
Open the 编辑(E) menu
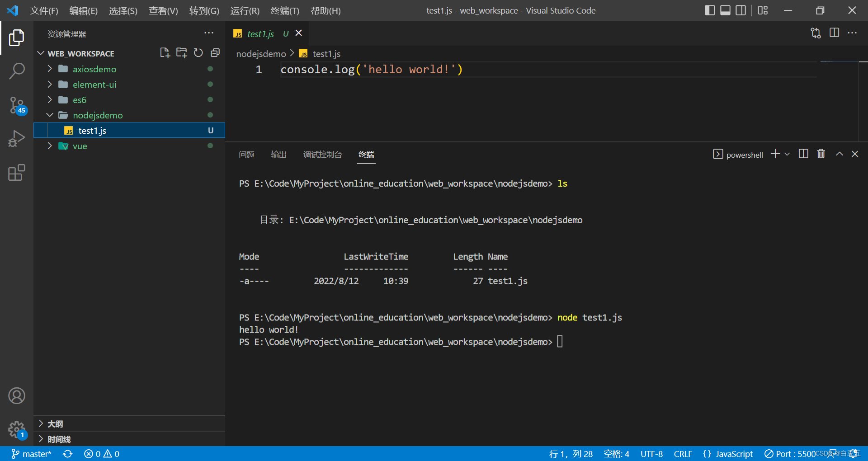point(84,10)
